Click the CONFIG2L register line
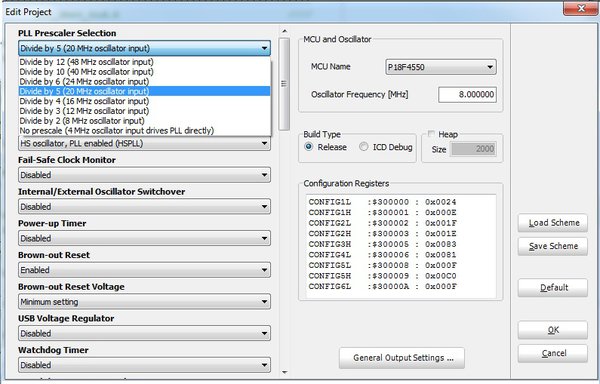 coord(382,223)
